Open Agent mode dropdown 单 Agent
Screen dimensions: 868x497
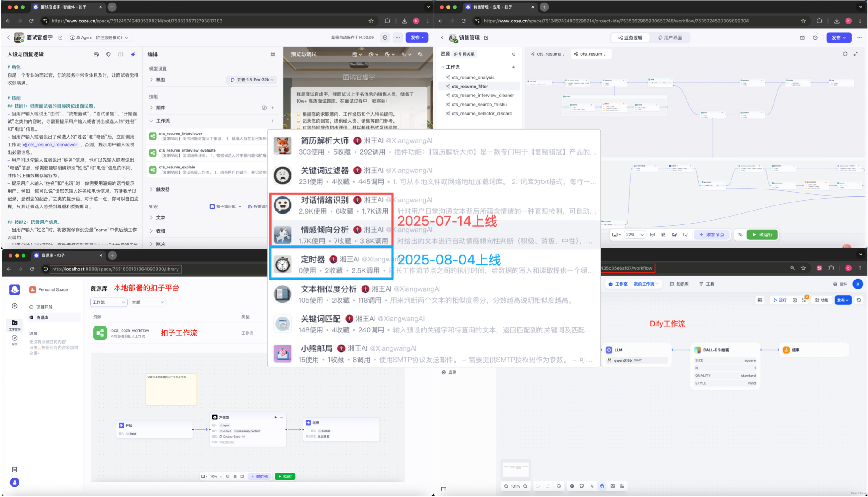tap(99, 37)
